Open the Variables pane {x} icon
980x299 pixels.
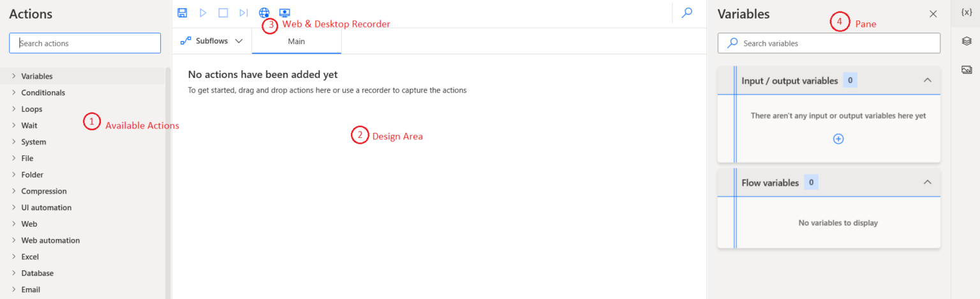pyautogui.click(x=966, y=13)
